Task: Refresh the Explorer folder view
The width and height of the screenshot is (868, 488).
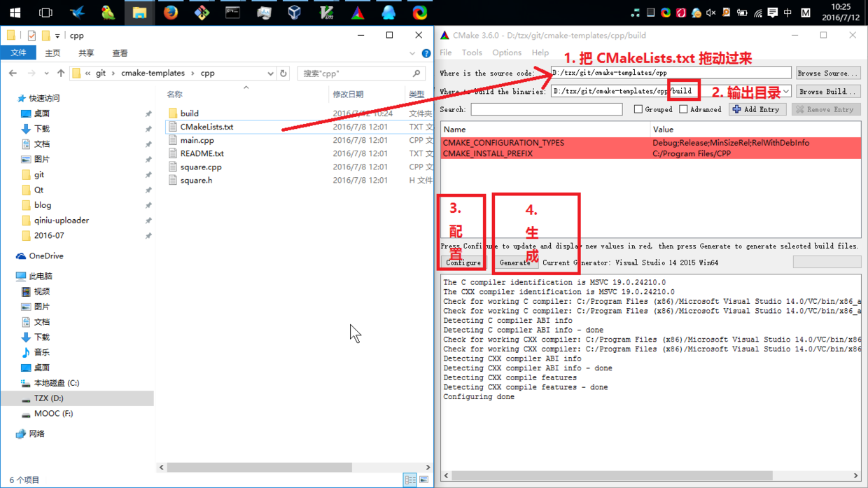Action: [x=283, y=74]
